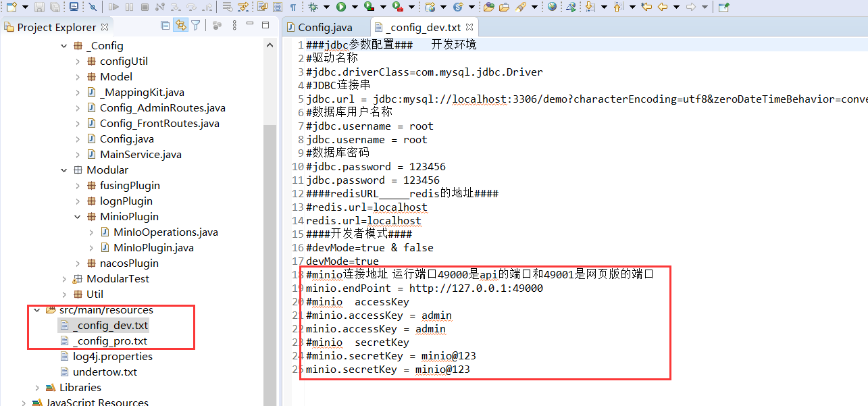The image size is (868, 406).
Task: Open the Project Explorer filter icon
Action: (196, 26)
